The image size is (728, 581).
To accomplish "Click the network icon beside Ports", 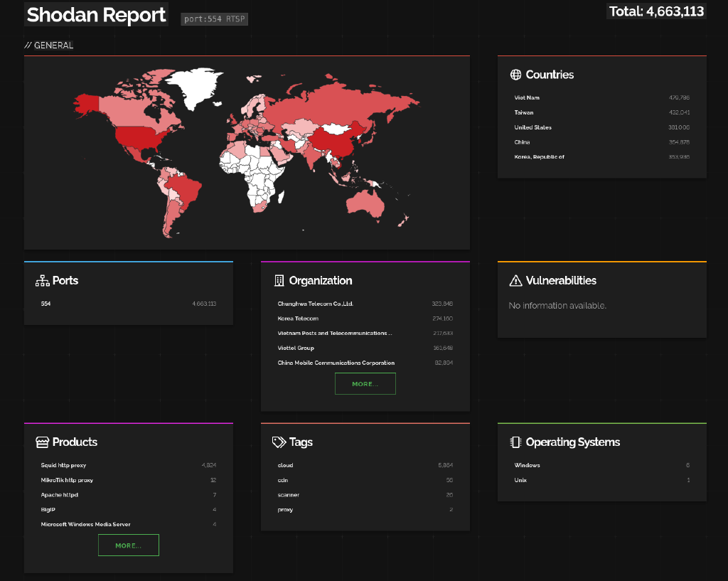I will pos(43,281).
